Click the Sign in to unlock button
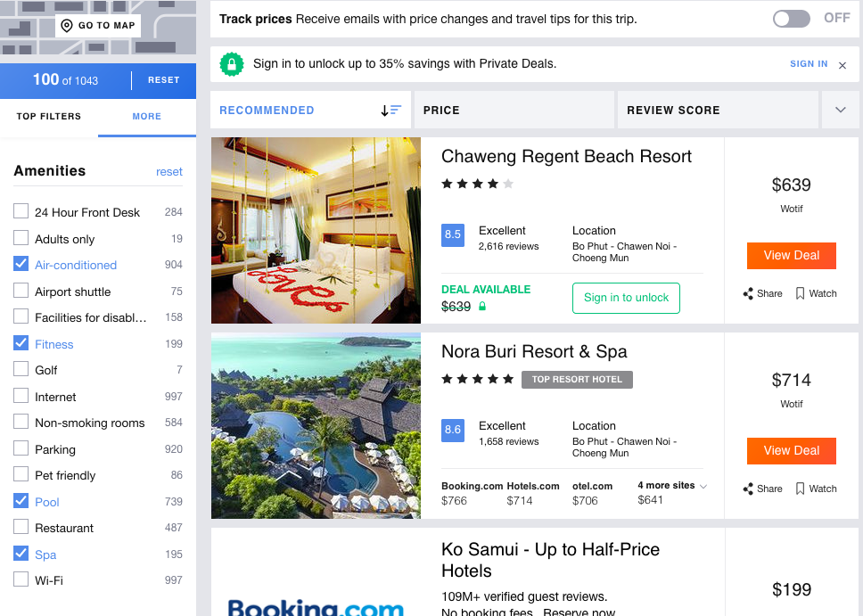This screenshot has height=616, width=863. tap(626, 298)
